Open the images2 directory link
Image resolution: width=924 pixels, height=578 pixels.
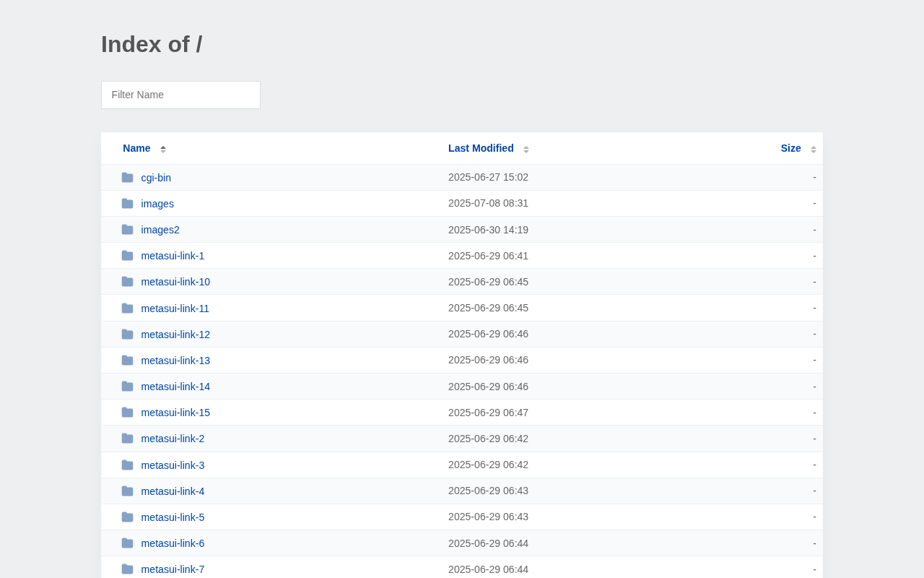pos(160,230)
